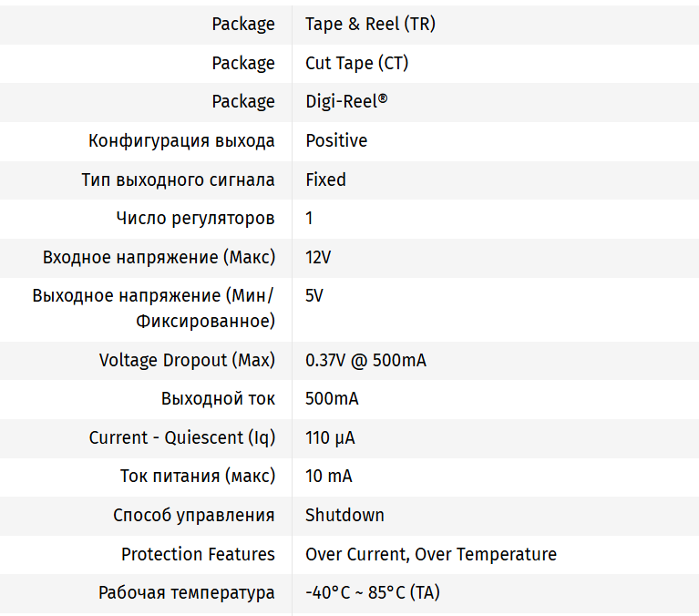Select the "5V" output voltage value
699x616 pixels.
(314, 295)
